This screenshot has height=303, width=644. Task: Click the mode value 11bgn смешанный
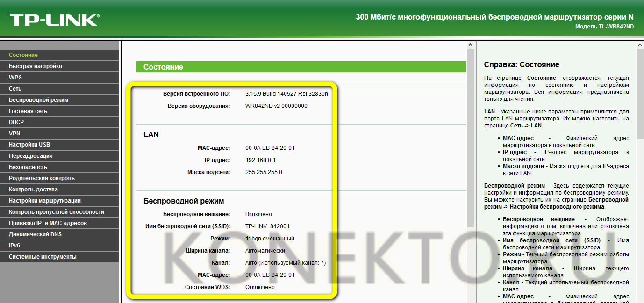[x=270, y=239]
